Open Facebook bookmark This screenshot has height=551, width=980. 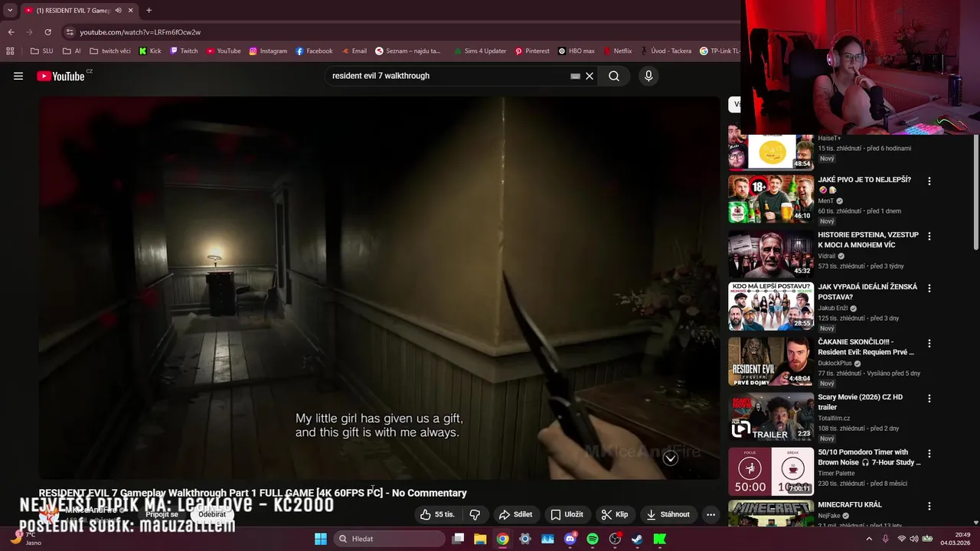pos(314,51)
